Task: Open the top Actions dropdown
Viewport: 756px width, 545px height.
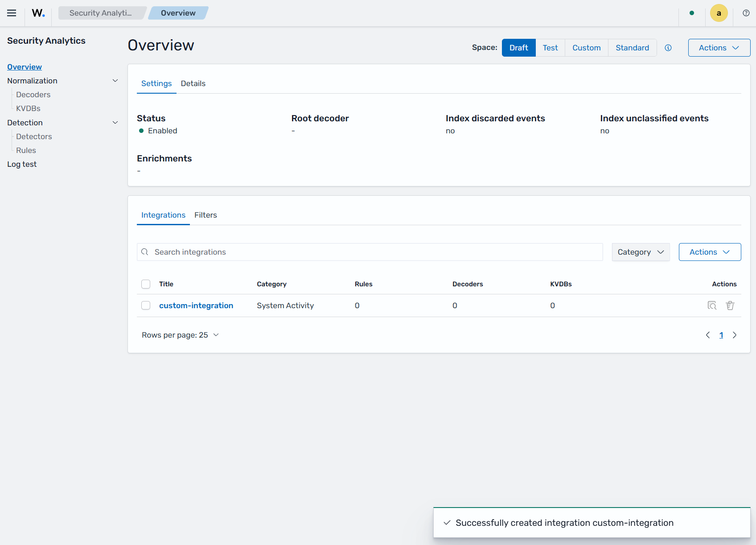Action: point(719,48)
